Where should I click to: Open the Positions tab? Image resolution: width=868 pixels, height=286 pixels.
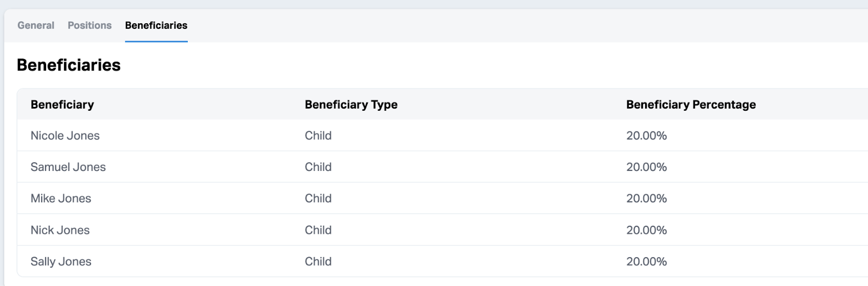click(x=90, y=26)
